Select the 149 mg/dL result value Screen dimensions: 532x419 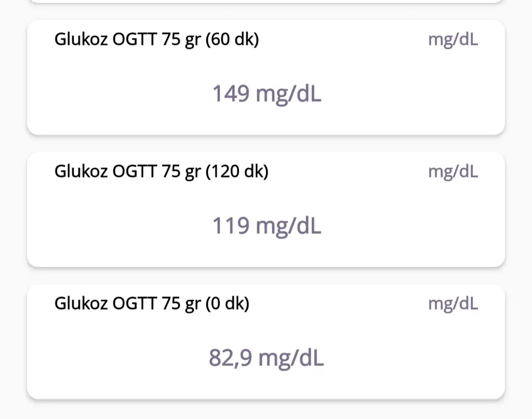(267, 94)
